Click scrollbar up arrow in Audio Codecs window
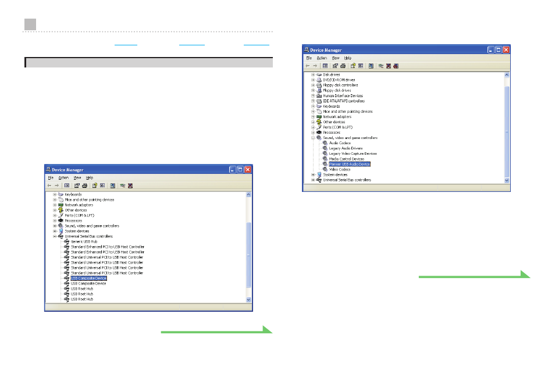This screenshot has width=555, height=392. [x=507, y=75]
